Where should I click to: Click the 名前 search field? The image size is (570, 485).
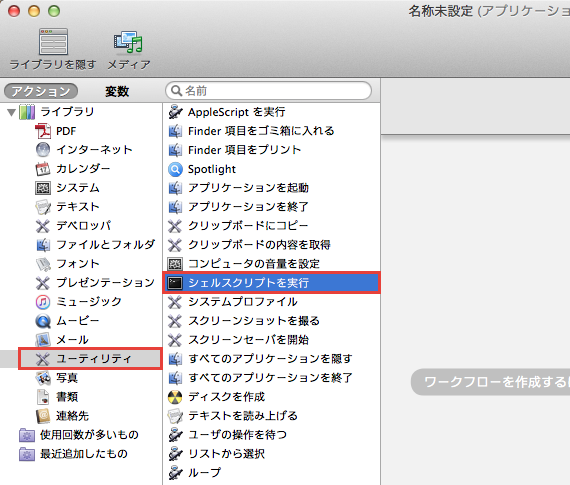pos(268,91)
